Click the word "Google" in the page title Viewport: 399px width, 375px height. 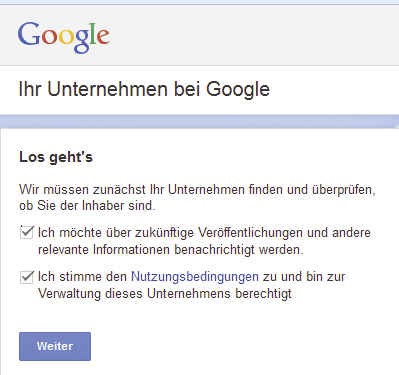238,89
